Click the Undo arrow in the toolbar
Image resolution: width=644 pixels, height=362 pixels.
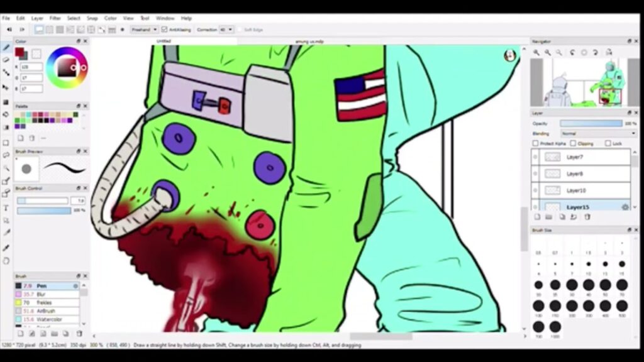point(9,30)
